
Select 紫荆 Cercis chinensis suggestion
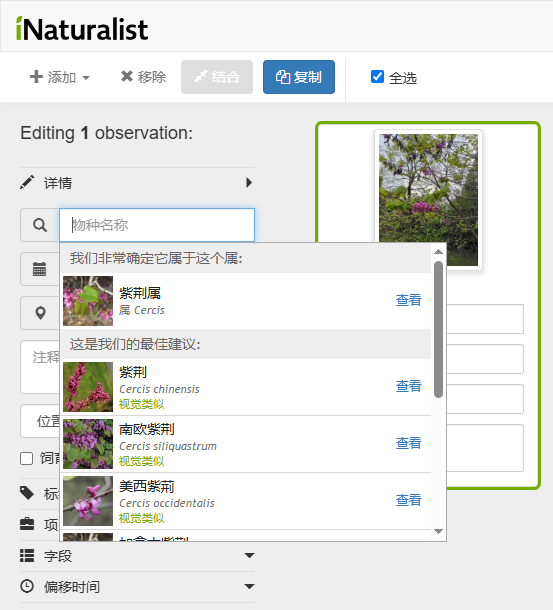(x=246, y=387)
